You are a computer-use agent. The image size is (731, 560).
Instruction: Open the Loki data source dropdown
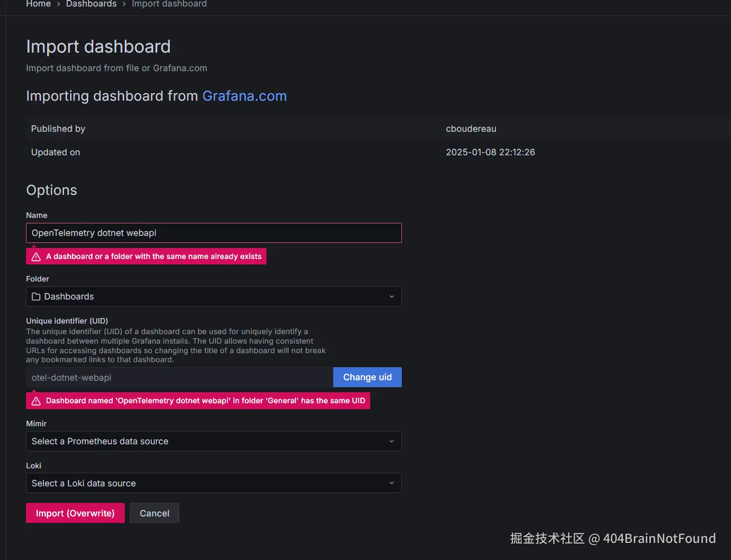click(x=214, y=483)
